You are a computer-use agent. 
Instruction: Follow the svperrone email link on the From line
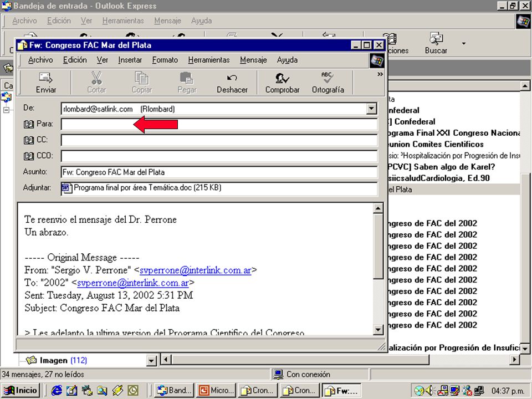click(x=196, y=270)
